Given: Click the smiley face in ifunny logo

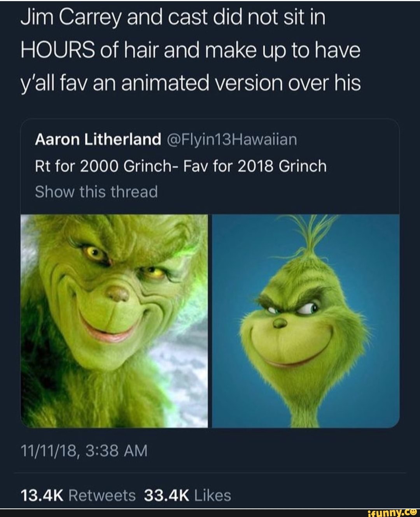Looking at the screenshot, I should click(413, 512).
